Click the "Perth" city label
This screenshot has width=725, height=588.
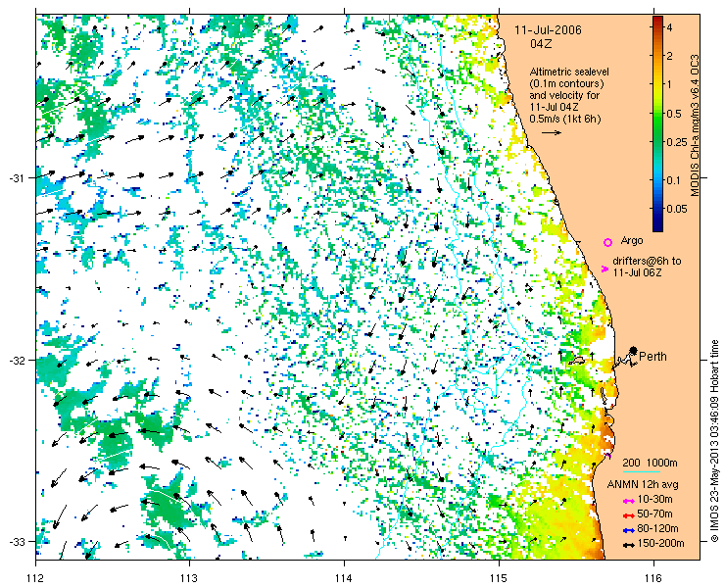tap(652, 357)
